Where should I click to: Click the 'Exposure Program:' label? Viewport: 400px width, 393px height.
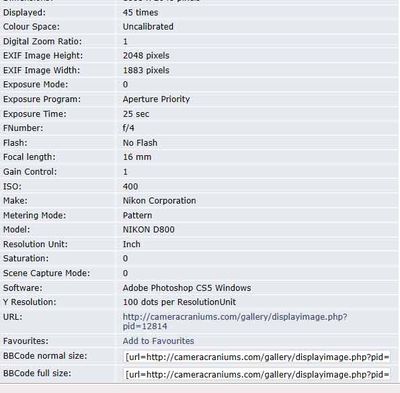[x=42, y=99]
